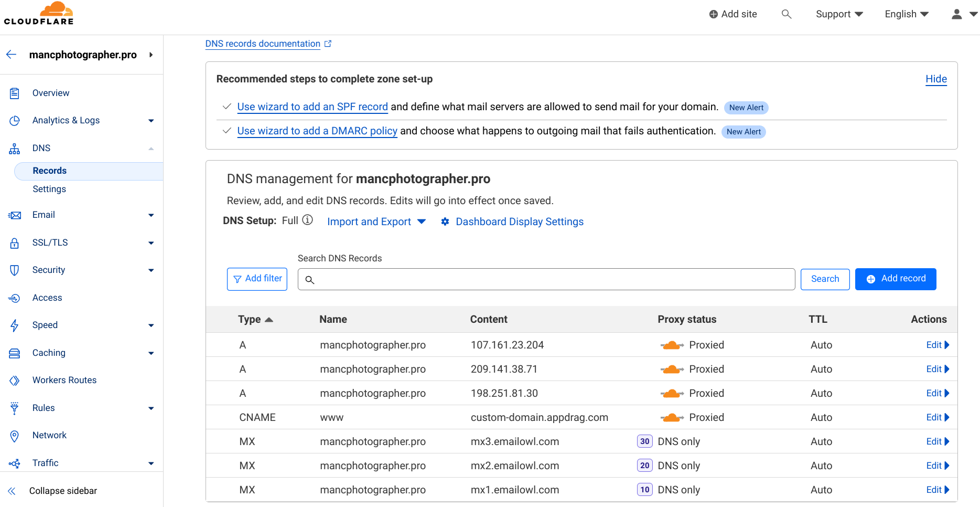This screenshot has width=980, height=507.
Task: Open Workers Routes page
Action: pyautogui.click(x=64, y=380)
